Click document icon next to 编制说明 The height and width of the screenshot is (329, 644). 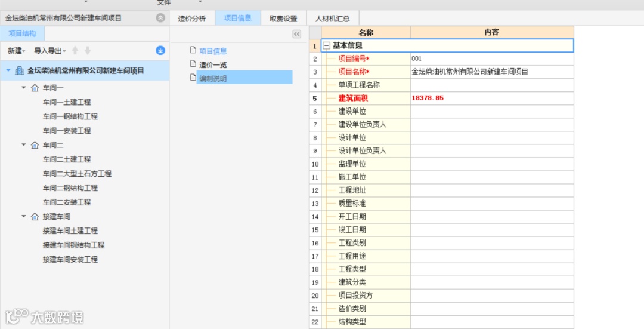[x=193, y=77]
